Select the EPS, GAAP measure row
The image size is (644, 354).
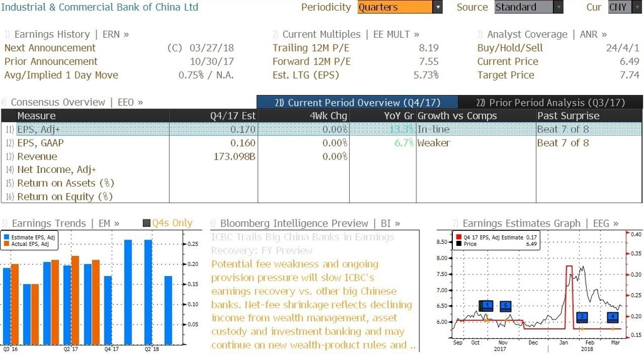[321, 143]
